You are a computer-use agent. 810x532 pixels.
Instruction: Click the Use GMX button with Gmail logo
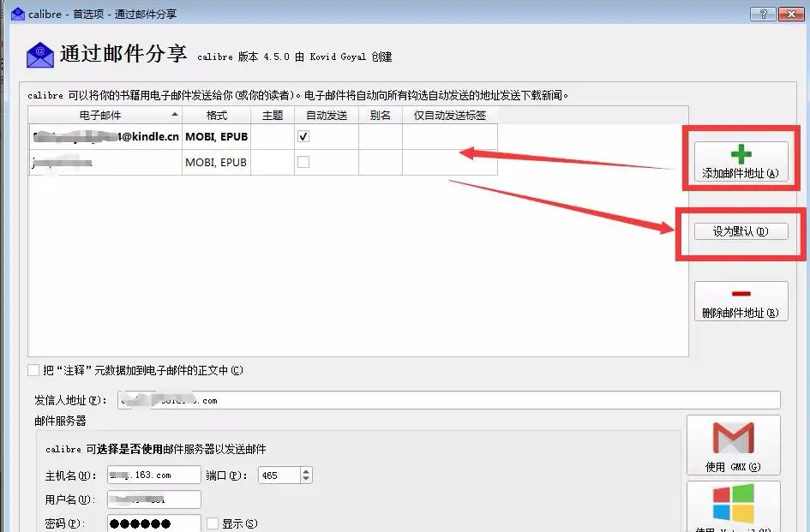tap(733, 445)
